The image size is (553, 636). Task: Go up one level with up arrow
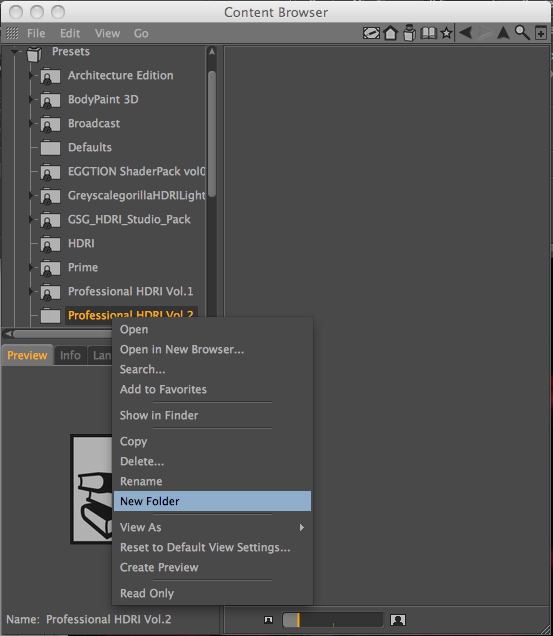pyautogui.click(x=503, y=32)
